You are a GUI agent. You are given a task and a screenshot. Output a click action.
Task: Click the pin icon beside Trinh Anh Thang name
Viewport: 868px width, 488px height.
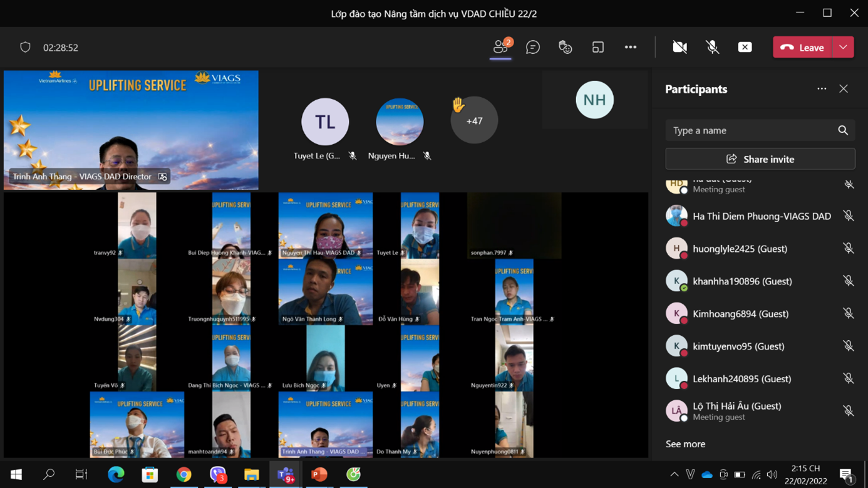(x=163, y=177)
